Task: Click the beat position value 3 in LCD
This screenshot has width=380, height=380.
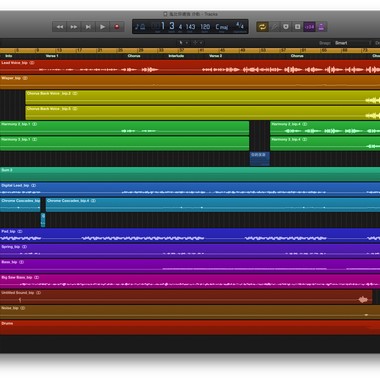Action: (x=172, y=26)
